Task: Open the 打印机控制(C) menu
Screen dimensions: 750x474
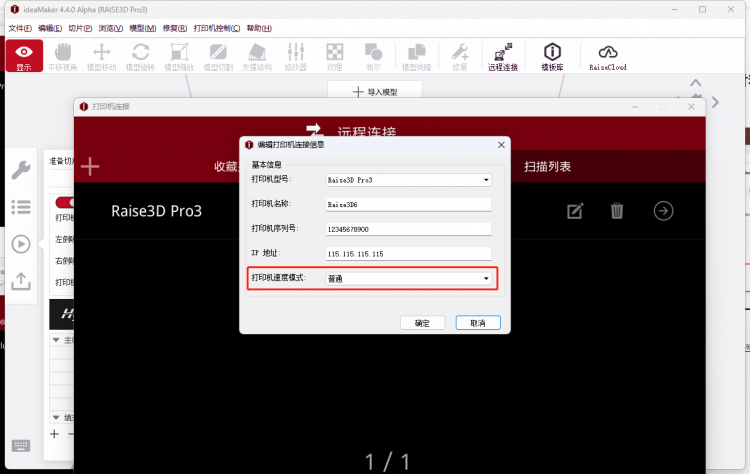Action: (x=217, y=28)
